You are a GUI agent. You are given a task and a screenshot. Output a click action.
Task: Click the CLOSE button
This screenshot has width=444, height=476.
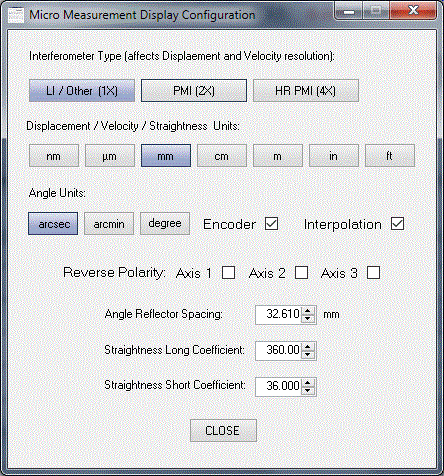[x=223, y=431]
